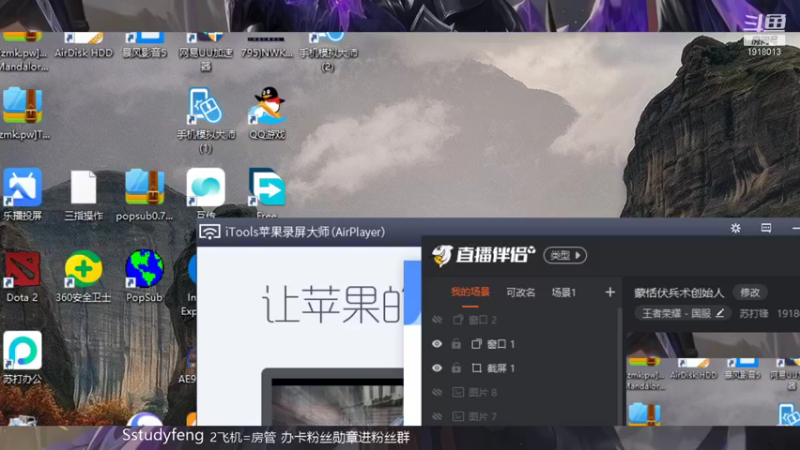The width and height of the screenshot is (800, 450).
Task: Switch to the 我的场景 tab
Action: pyautogui.click(x=470, y=292)
